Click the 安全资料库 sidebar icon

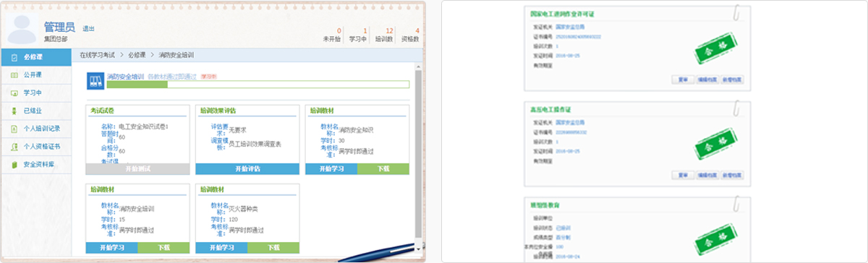14,165
